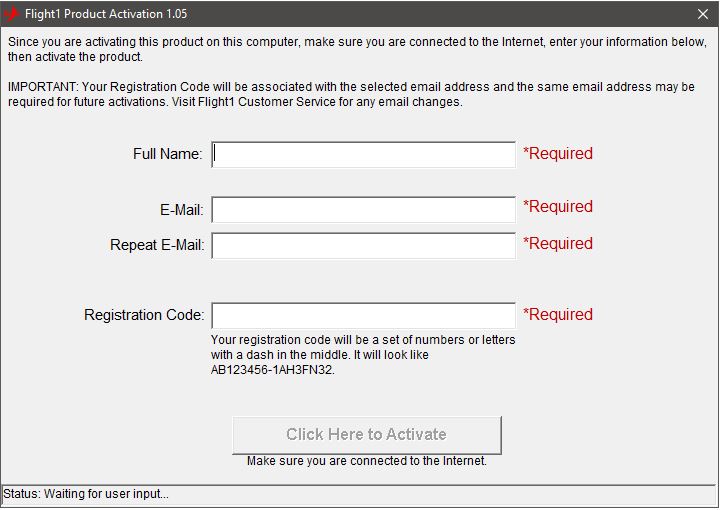Select the Repeat E-Mail input box

click(363, 246)
